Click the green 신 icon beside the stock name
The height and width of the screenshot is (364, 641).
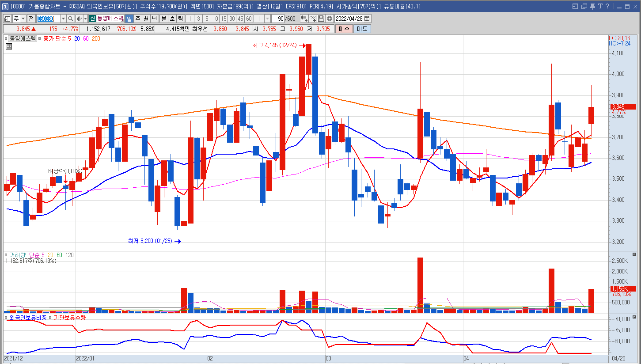(92, 19)
